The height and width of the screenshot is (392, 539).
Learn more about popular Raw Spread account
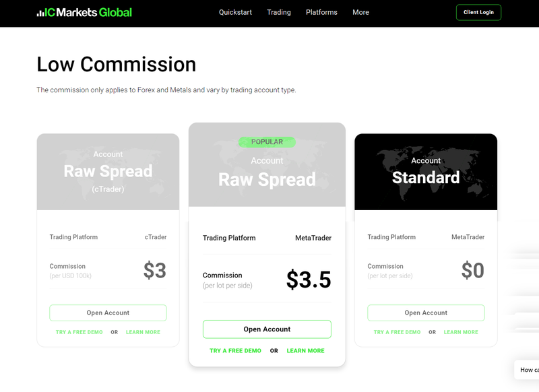click(x=306, y=351)
